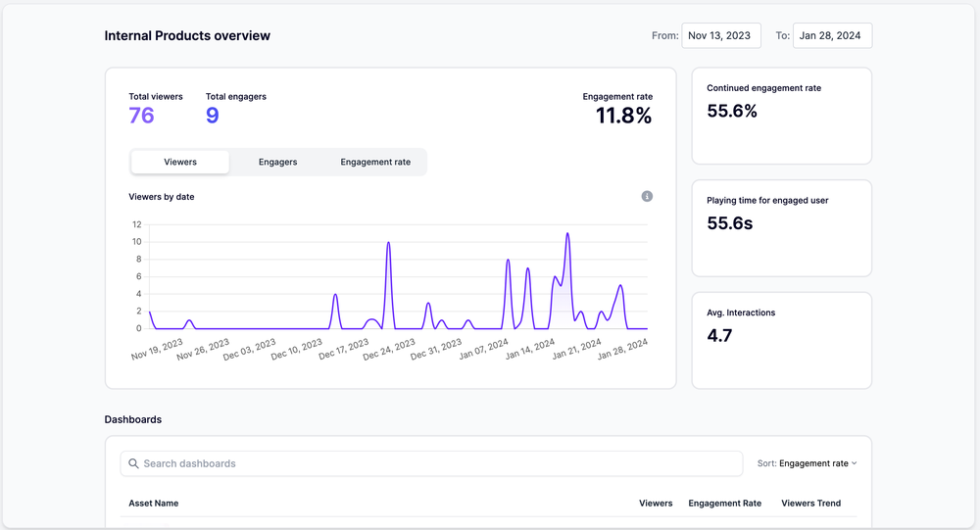
Task: Focus the Search dashboards field
Action: (x=431, y=463)
